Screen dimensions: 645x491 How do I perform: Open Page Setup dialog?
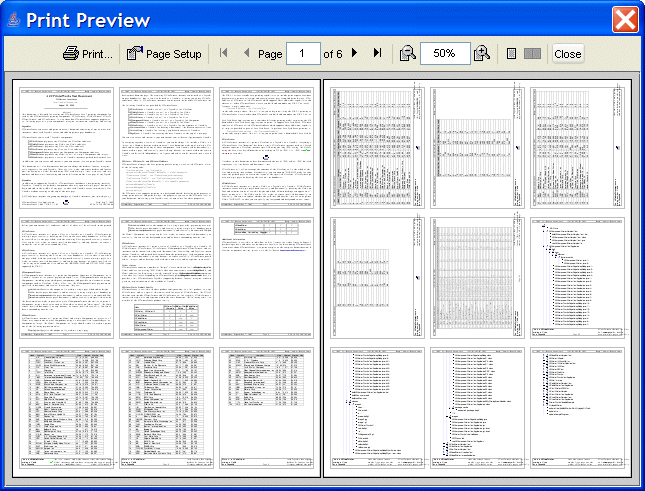pyautogui.click(x=164, y=54)
